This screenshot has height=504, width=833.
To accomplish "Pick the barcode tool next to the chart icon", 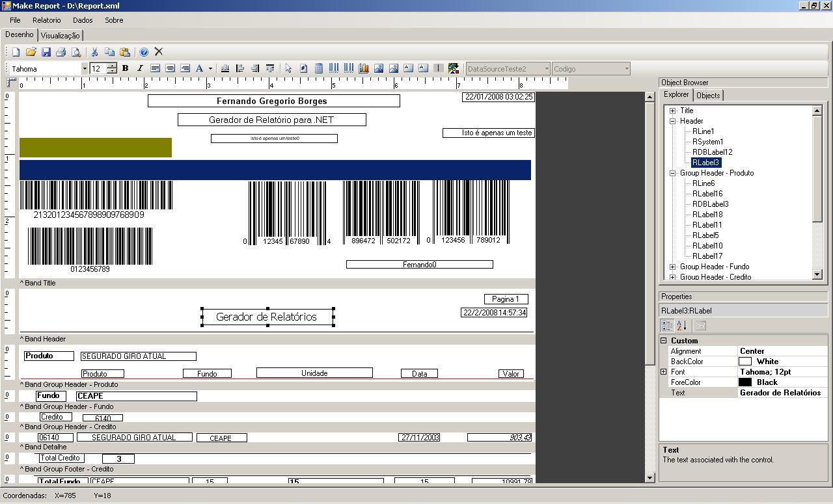I will 349,68.
